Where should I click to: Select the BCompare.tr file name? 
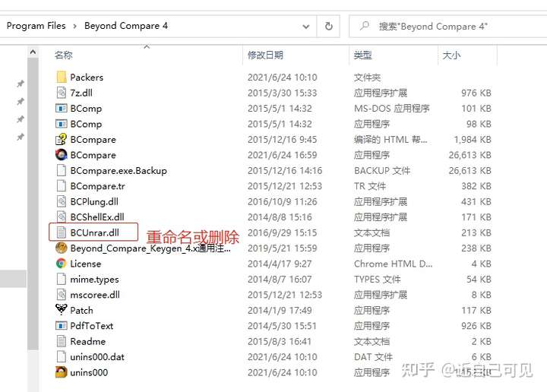pos(98,186)
